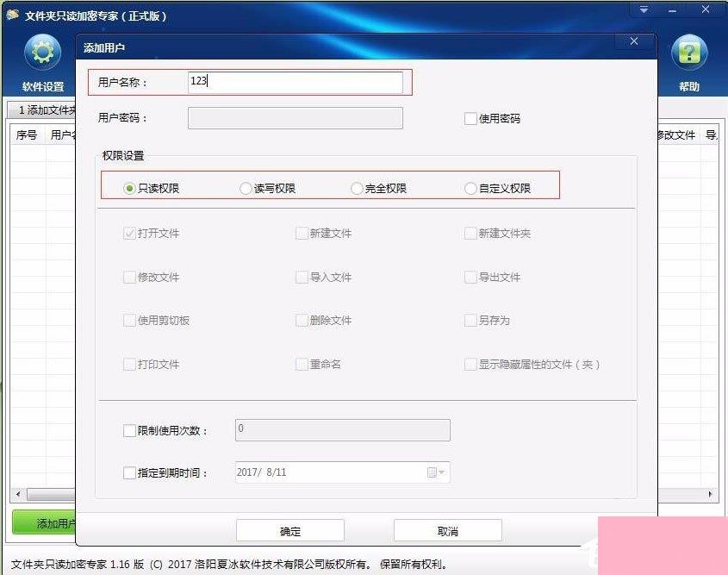Click the 打开文件 permission checkbox
728x575 pixels.
[x=129, y=233]
